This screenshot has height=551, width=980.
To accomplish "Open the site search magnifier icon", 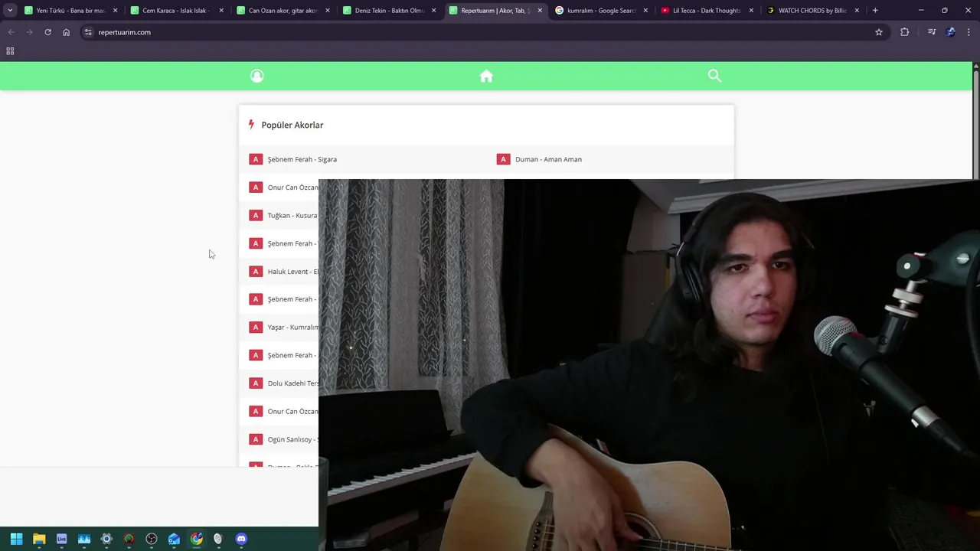I will pyautogui.click(x=714, y=76).
